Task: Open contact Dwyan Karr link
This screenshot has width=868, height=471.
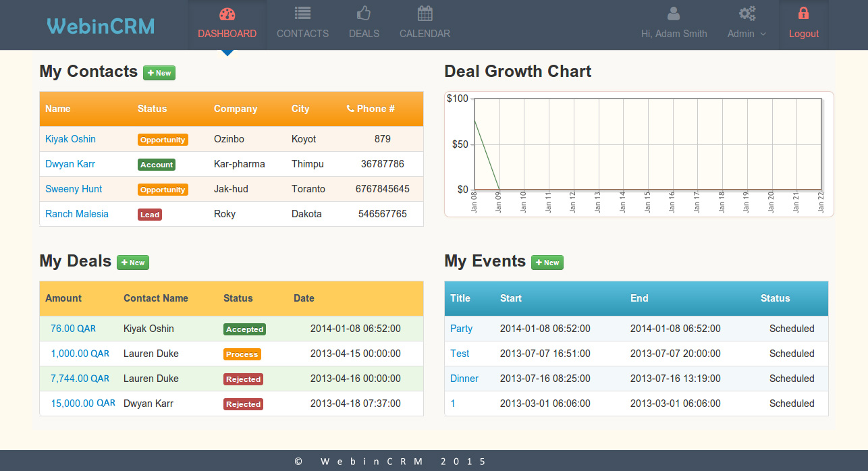Action: 70,164
